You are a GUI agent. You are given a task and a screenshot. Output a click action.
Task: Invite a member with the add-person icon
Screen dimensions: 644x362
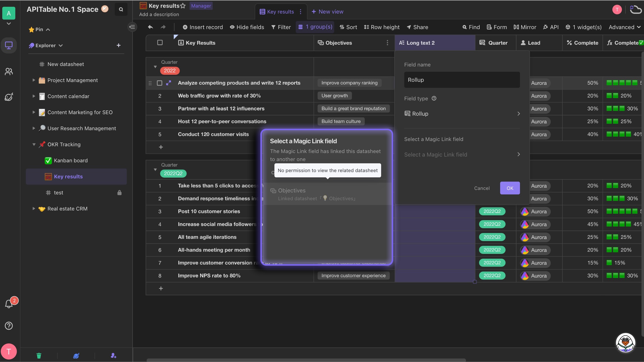113,355
